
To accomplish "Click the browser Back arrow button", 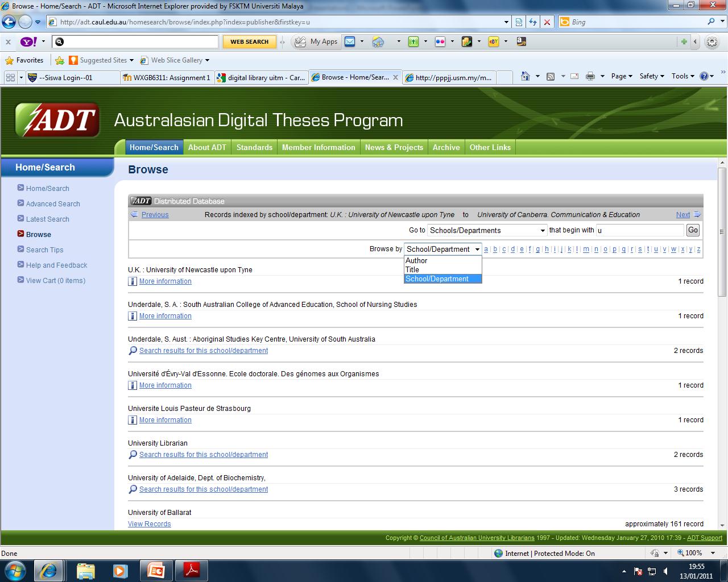I will pos(9,22).
